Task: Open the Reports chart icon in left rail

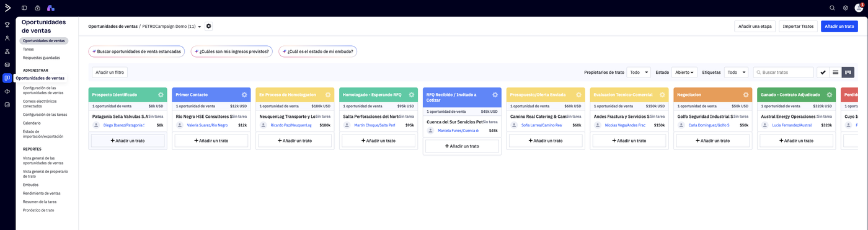Action: 7,104
